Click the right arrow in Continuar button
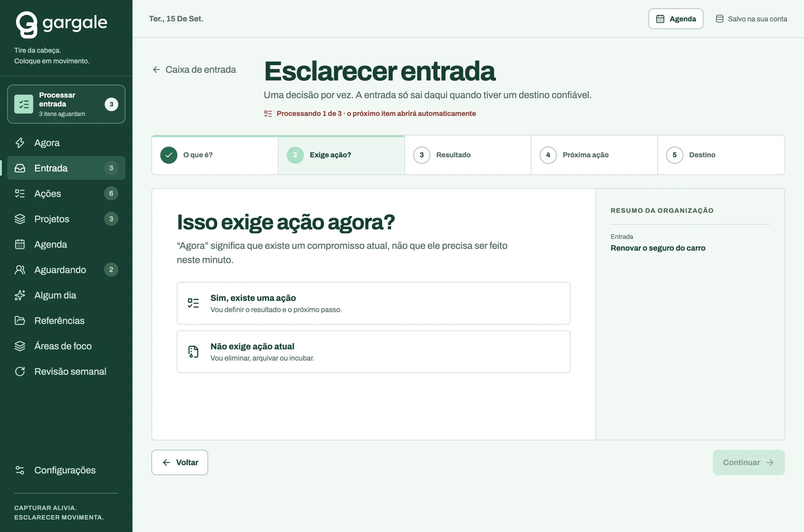 pyautogui.click(x=770, y=462)
